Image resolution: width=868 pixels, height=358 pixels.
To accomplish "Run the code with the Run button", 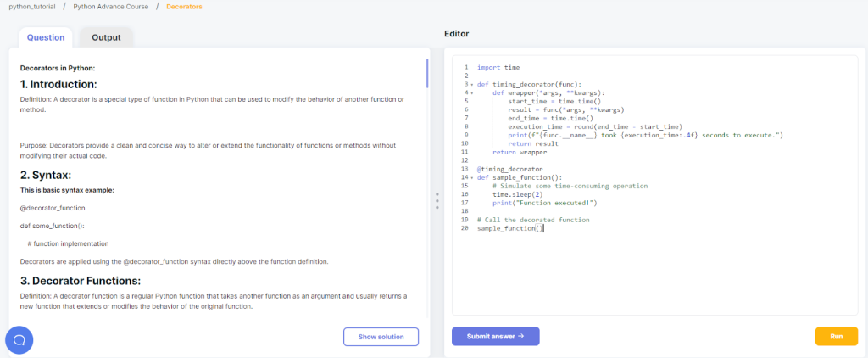I will coord(837,336).
